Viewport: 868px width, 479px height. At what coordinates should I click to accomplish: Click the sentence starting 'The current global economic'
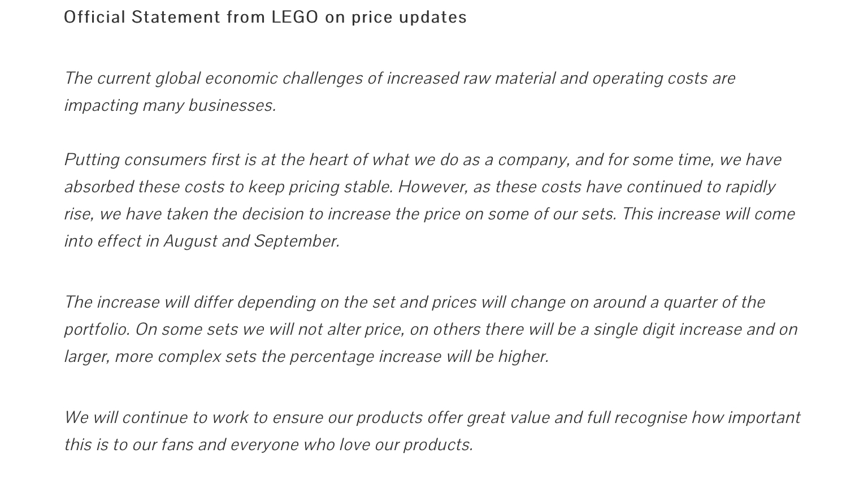pyautogui.click(x=400, y=92)
